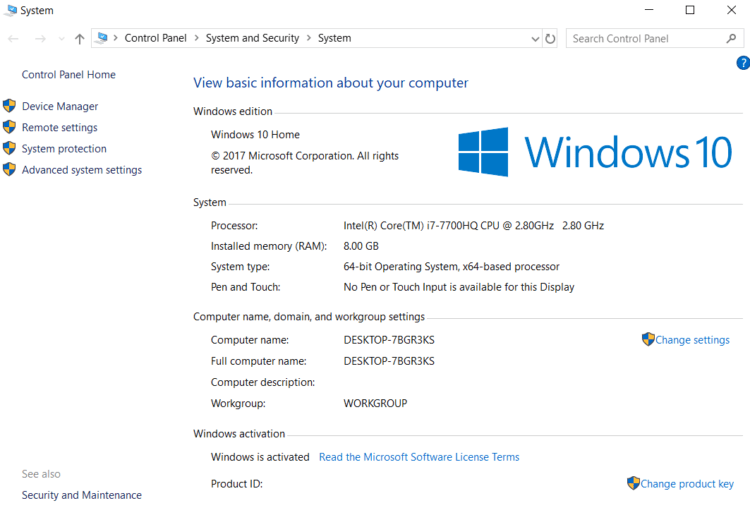Image resolution: width=750 pixels, height=515 pixels.
Task: Read the Microsoft Software License Terms
Action: (x=419, y=457)
